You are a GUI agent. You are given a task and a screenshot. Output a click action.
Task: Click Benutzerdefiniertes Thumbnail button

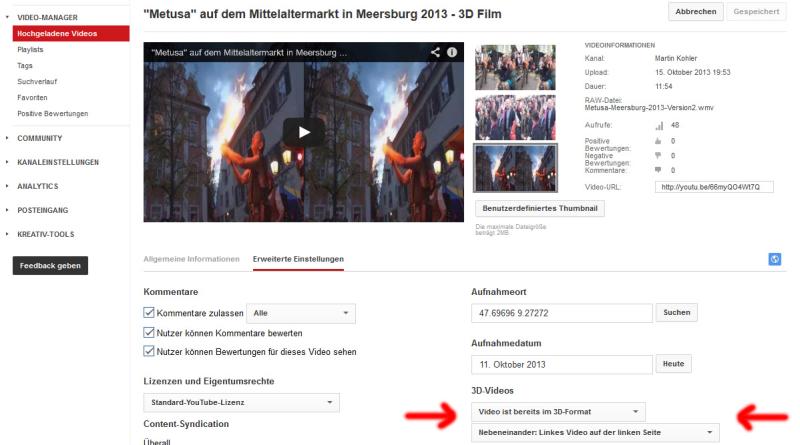pyautogui.click(x=540, y=209)
